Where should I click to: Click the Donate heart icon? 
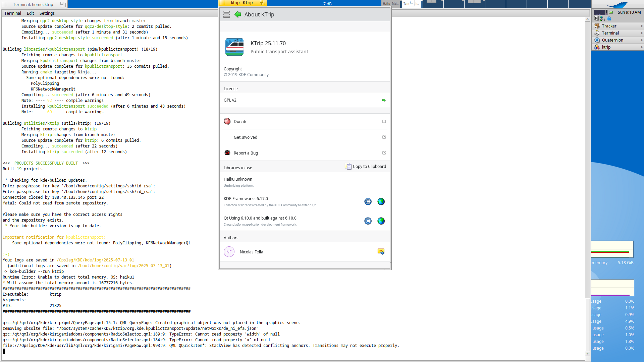pos(227,121)
